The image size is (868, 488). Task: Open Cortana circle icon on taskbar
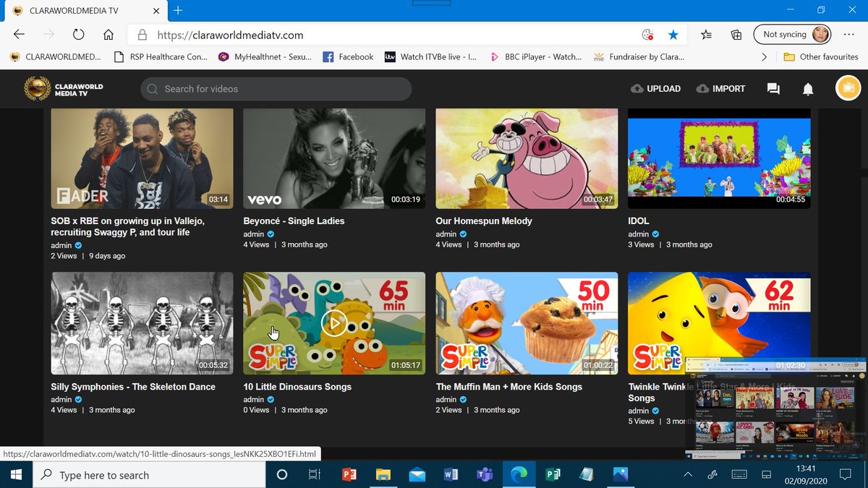282,475
